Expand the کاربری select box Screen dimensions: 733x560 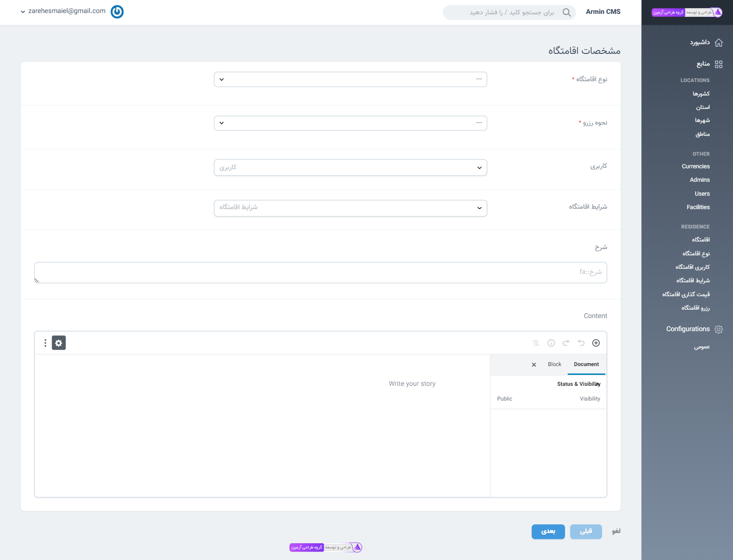coord(350,167)
